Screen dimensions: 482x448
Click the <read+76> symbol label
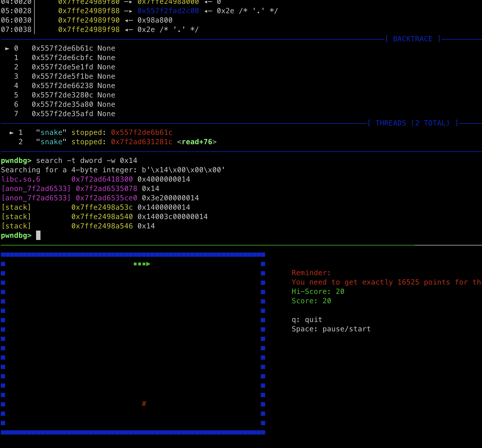[x=197, y=142]
